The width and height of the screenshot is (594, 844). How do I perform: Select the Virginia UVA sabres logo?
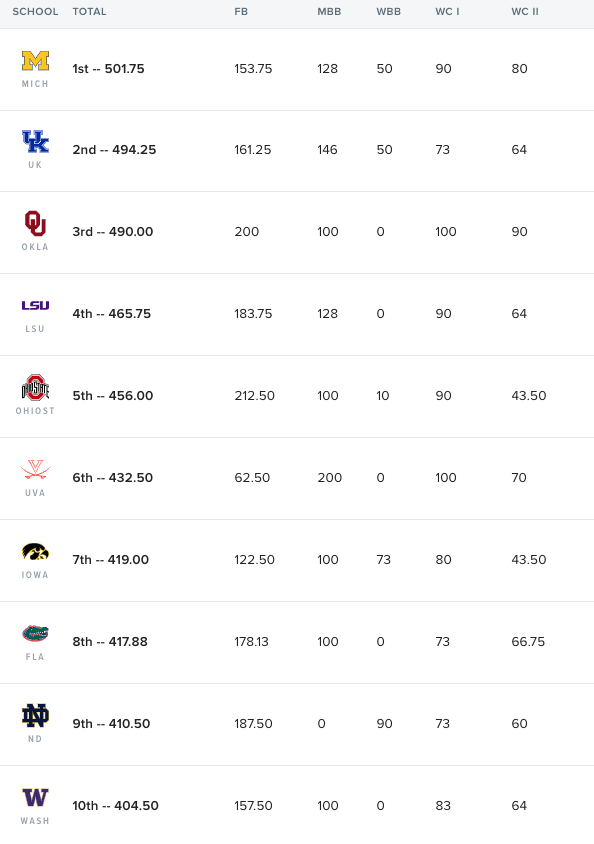[x=35, y=469]
